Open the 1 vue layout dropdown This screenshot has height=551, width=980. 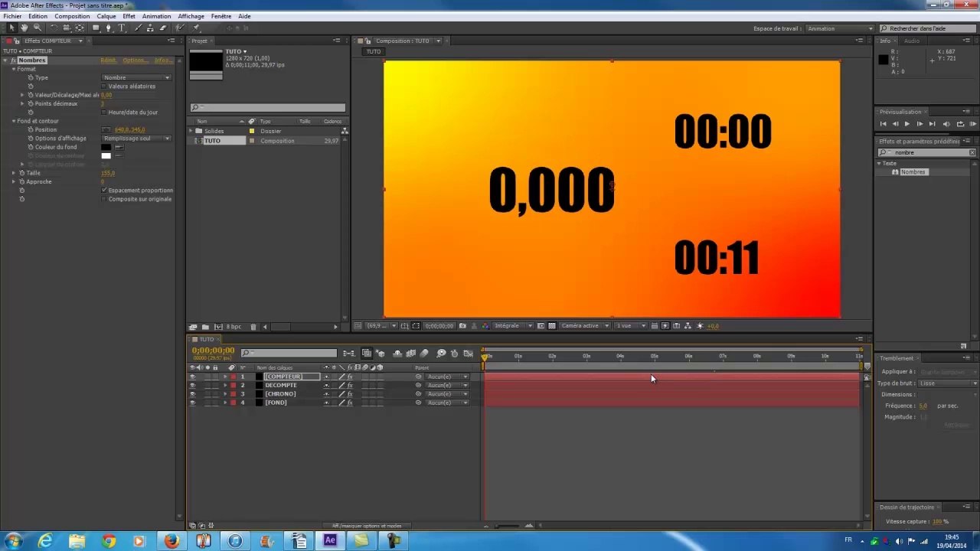pyautogui.click(x=632, y=326)
